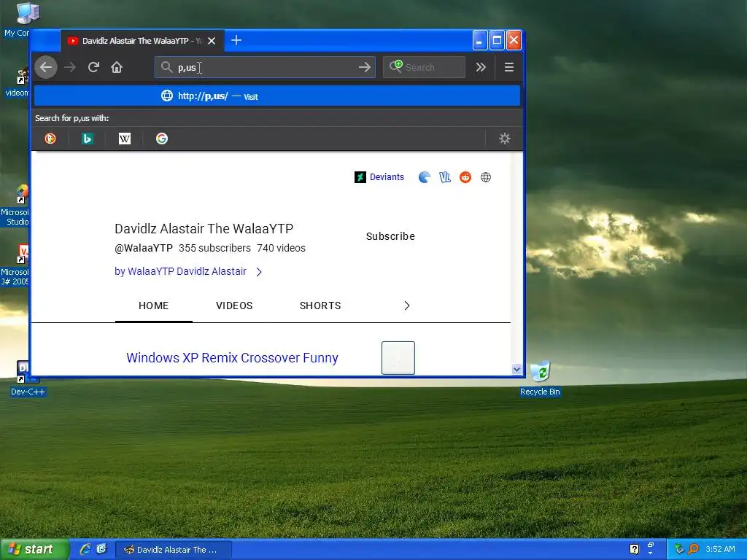Click the magnifier tray icon
The image size is (747, 560).
pyautogui.click(x=693, y=550)
